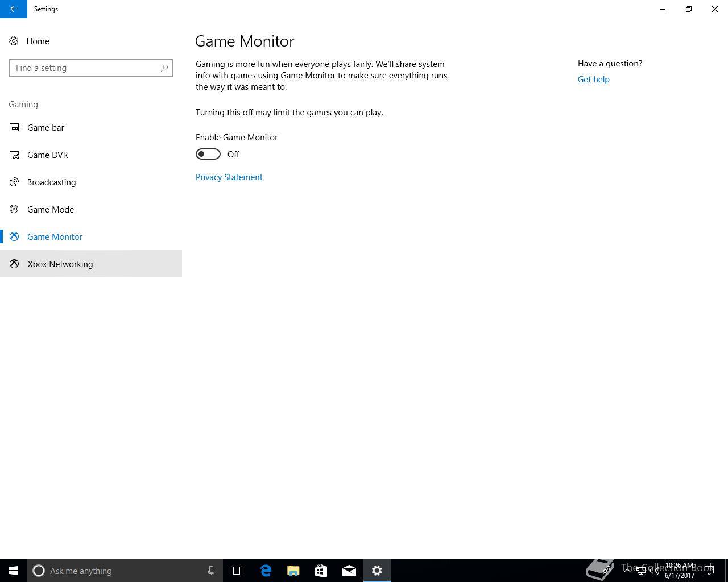Click the Game Mode icon
This screenshot has width=728, height=582.
pyautogui.click(x=14, y=209)
